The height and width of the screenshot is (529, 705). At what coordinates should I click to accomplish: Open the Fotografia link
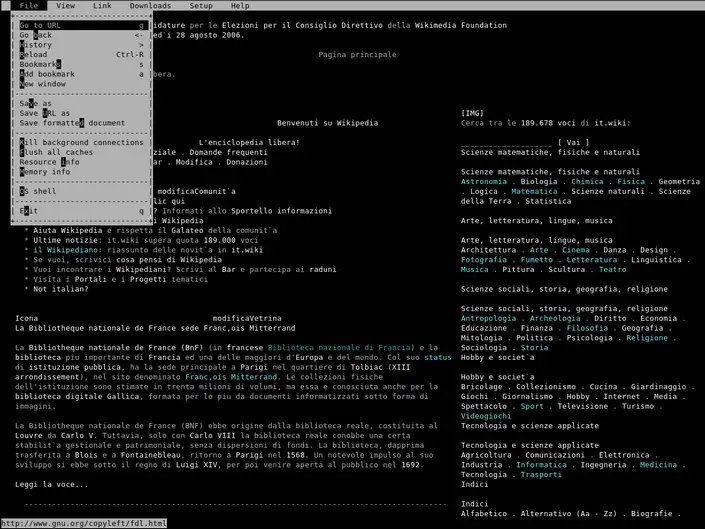click(484, 260)
